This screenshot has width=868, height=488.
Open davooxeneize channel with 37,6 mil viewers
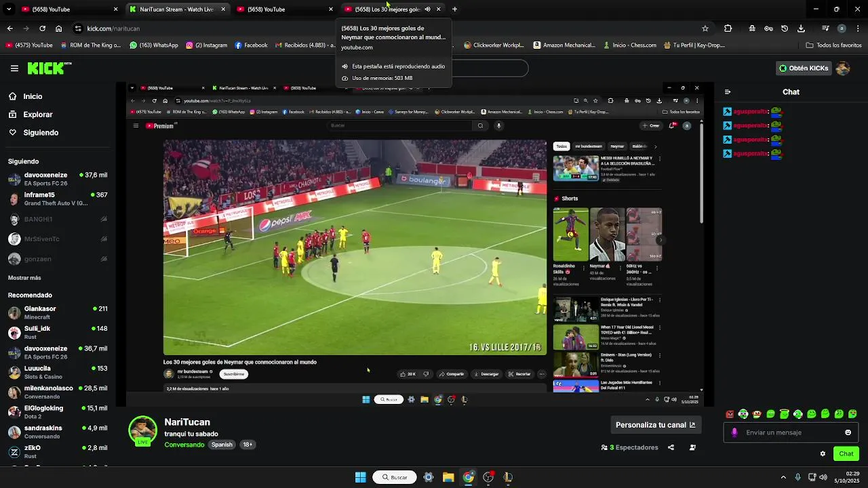point(58,179)
